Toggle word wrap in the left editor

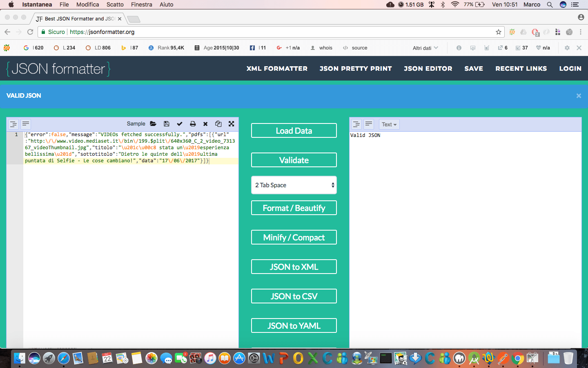pos(26,123)
